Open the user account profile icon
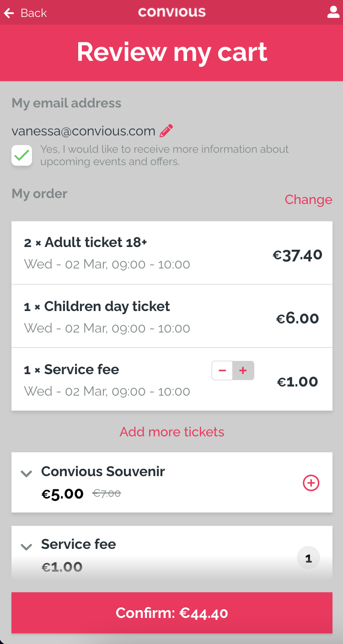The width and height of the screenshot is (343, 644). tap(333, 12)
